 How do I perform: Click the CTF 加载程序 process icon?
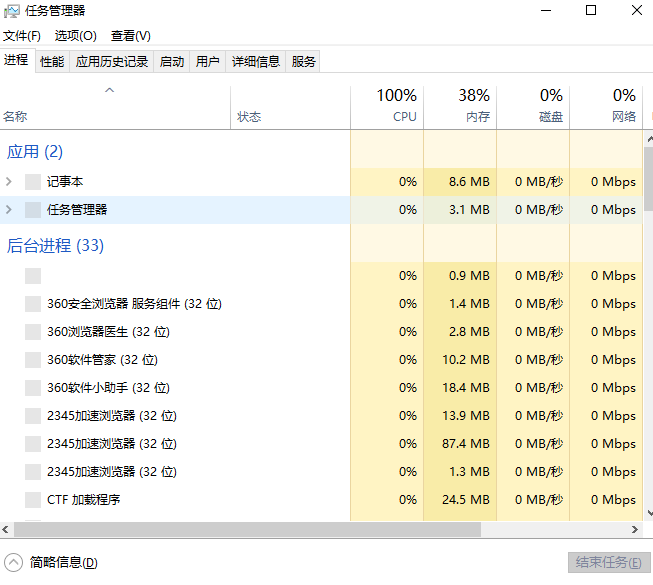coord(33,500)
